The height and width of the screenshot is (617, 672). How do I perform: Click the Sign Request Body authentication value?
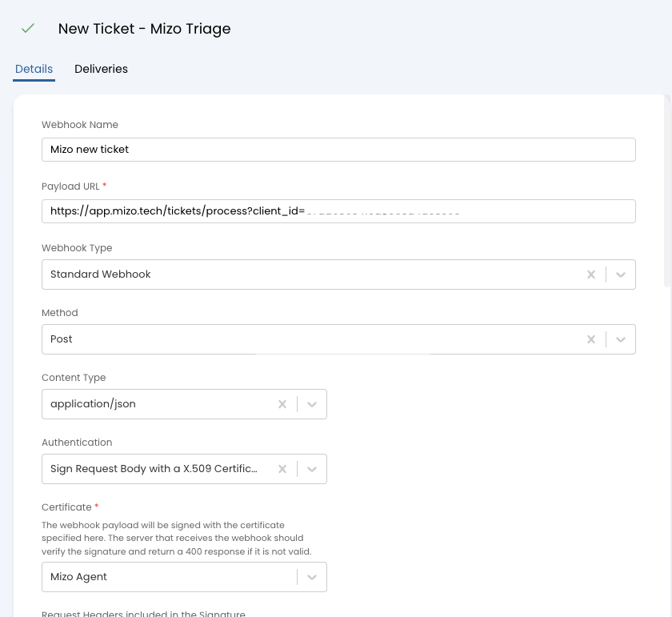click(154, 469)
